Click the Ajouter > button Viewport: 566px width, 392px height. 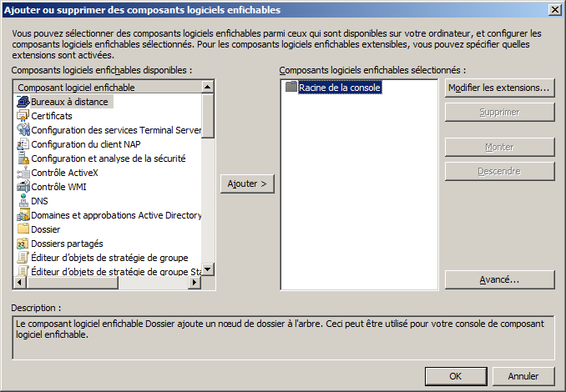pos(248,183)
